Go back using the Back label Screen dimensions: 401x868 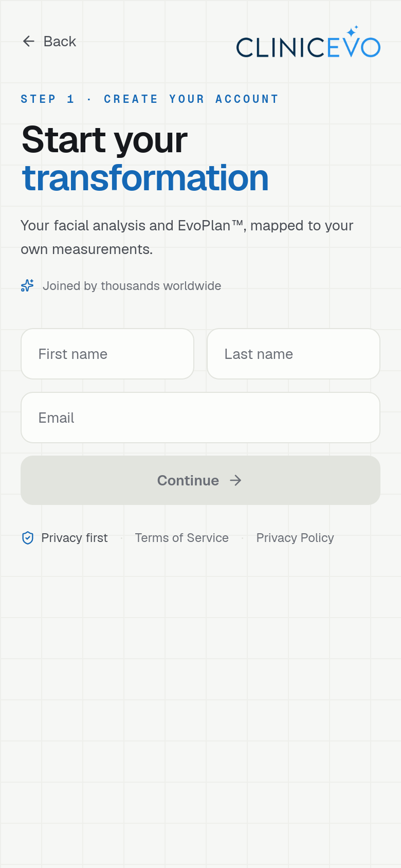click(60, 41)
